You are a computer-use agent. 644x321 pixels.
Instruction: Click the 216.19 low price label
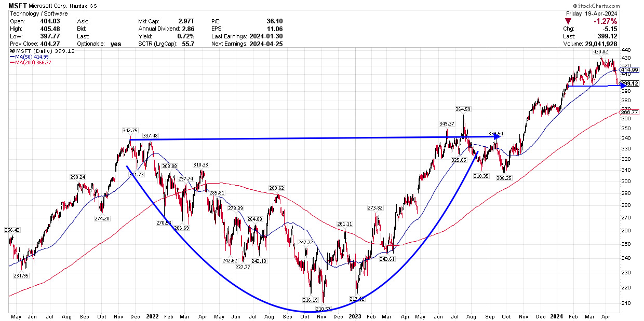coord(310,300)
